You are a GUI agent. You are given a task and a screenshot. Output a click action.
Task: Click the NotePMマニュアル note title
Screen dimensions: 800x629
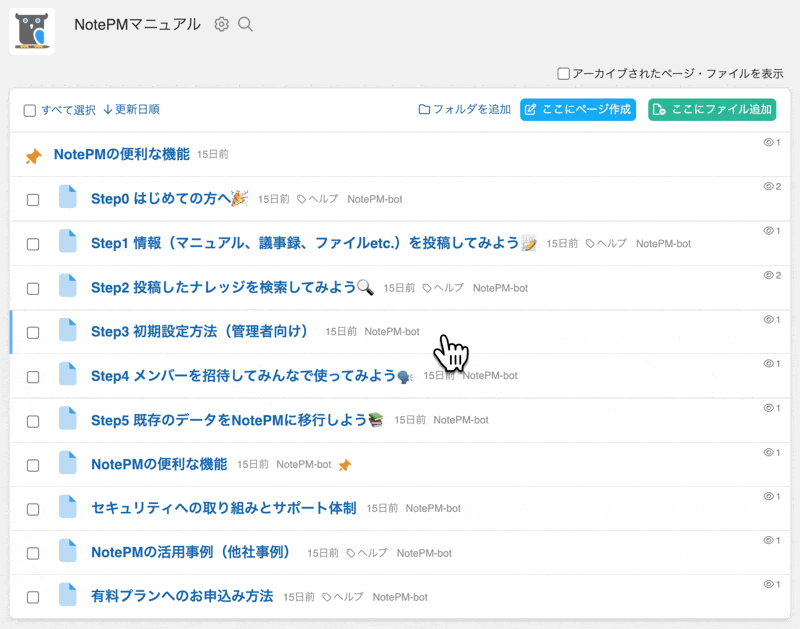coord(137,24)
